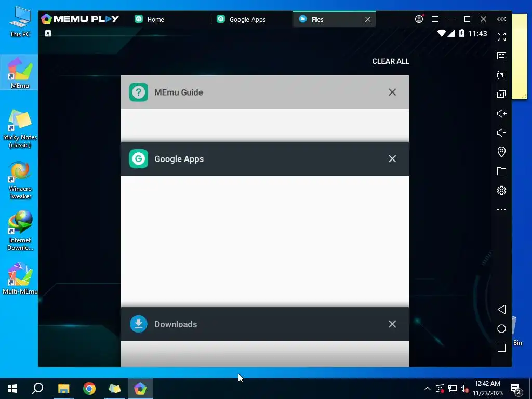Open the Windows notification center
Image resolution: width=532 pixels, height=399 pixels.
516,389
